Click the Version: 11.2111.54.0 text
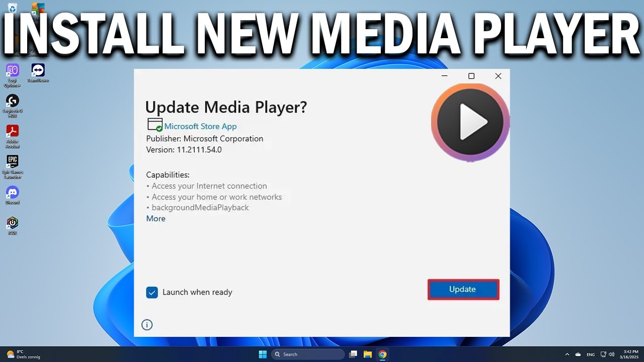644x362 pixels. pos(184,150)
